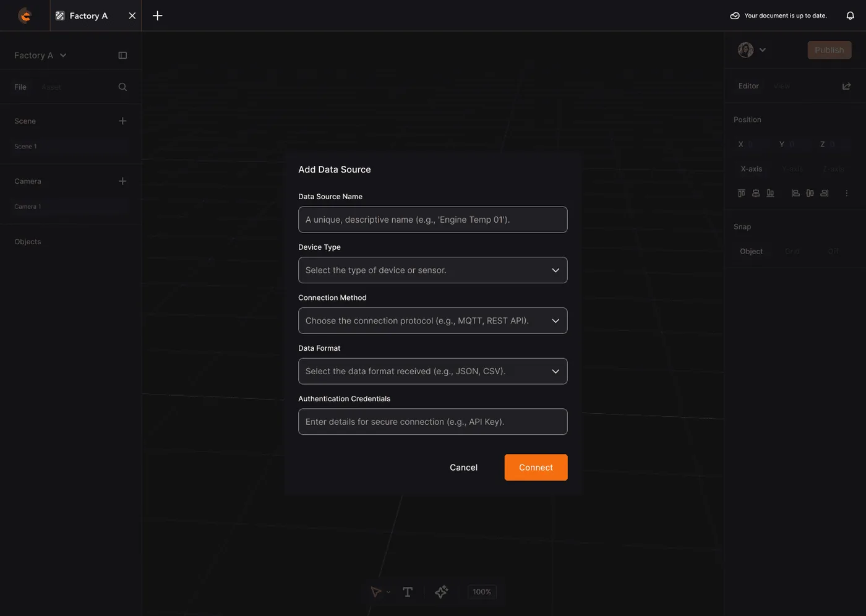Select the Text tool in bottom toolbar
This screenshot has height=616, width=866.
(408, 592)
